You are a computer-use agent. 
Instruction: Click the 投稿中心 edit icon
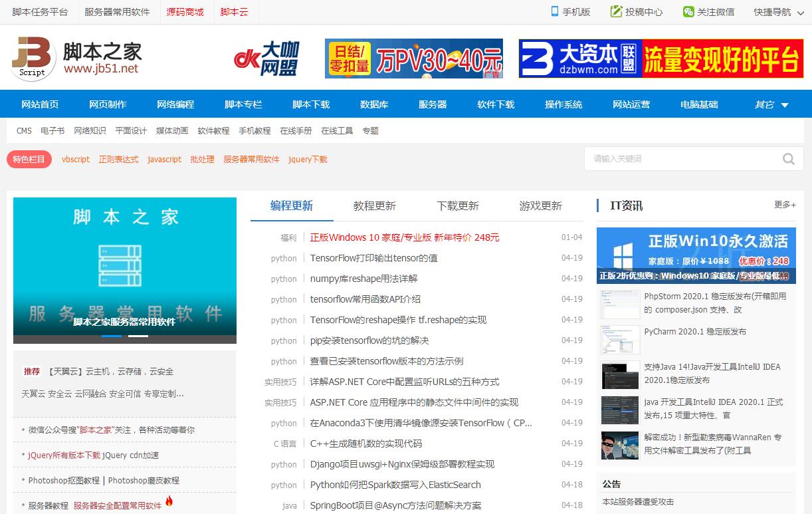pos(616,11)
